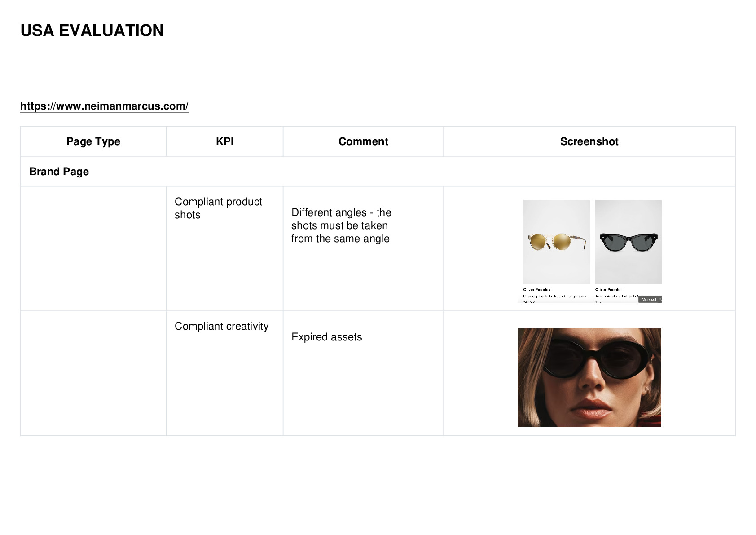The width and height of the screenshot is (756, 535).
Task: Click the Expired assets comment
Action: click(x=326, y=337)
